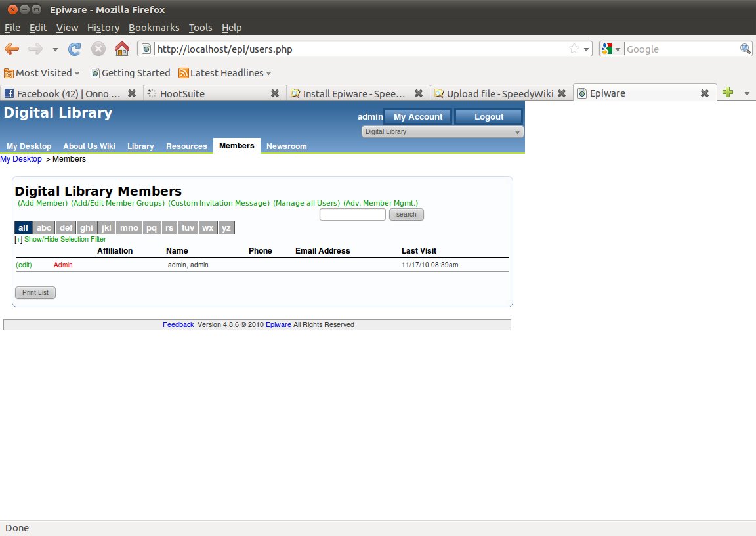Image resolution: width=756 pixels, height=536 pixels.
Task: Click the stop loading icon
Action: click(98, 49)
